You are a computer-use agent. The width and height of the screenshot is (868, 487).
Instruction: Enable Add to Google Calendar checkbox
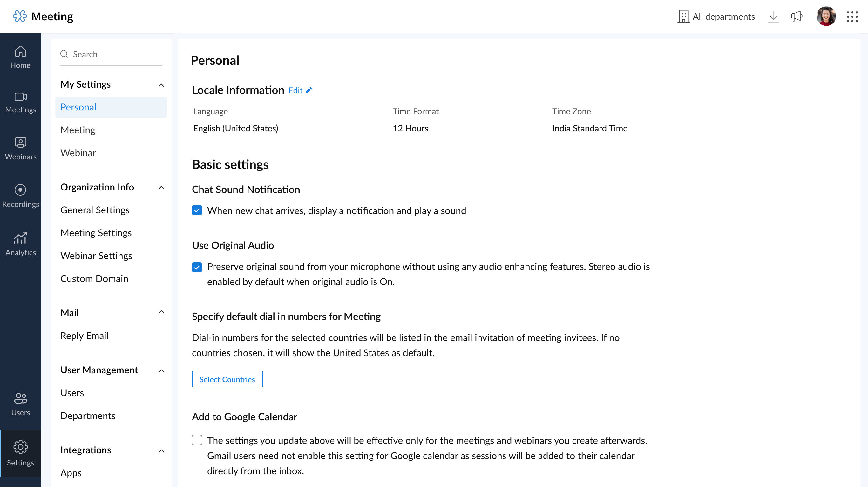pos(197,440)
